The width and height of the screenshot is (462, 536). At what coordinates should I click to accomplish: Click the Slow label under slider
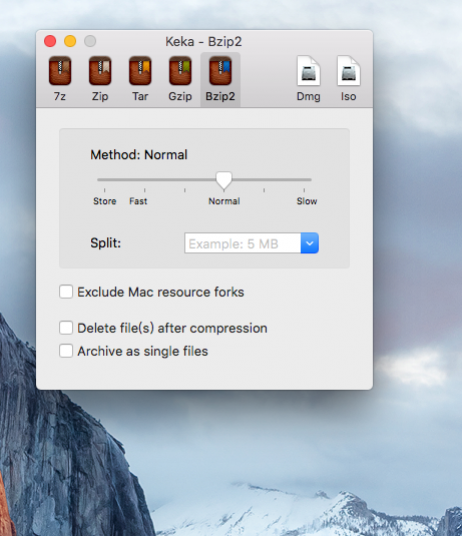[x=307, y=201]
